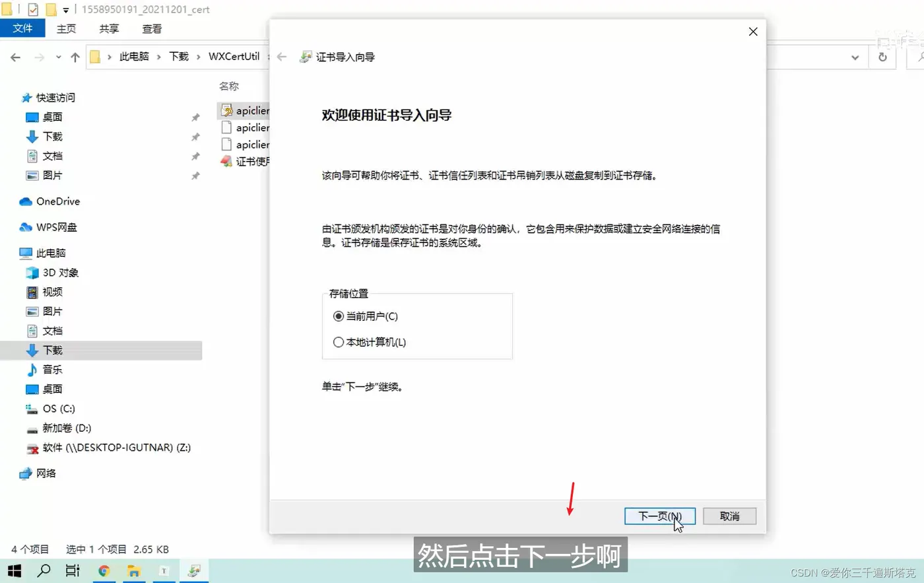Open 桌面 under quick access
The height and width of the screenshot is (583, 924).
click(52, 117)
